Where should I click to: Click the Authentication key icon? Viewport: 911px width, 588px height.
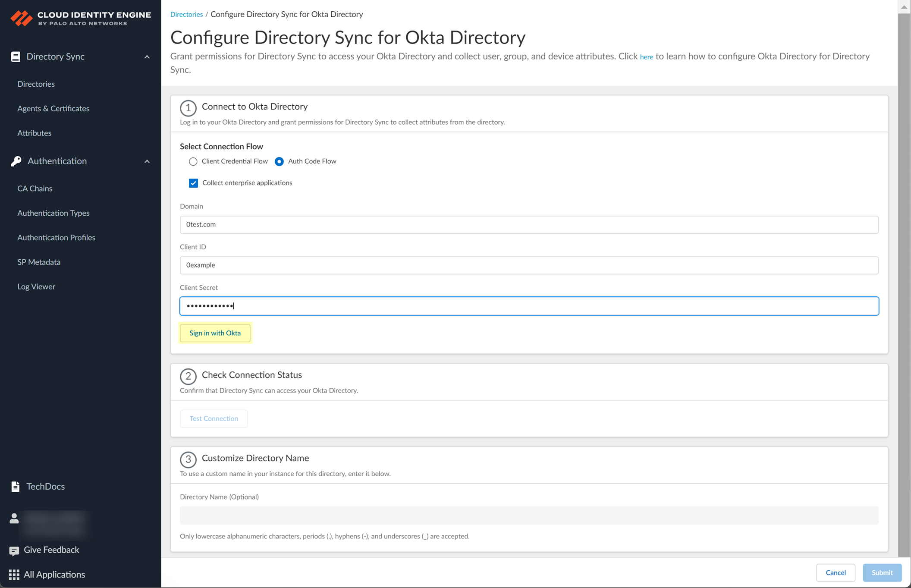(x=16, y=161)
